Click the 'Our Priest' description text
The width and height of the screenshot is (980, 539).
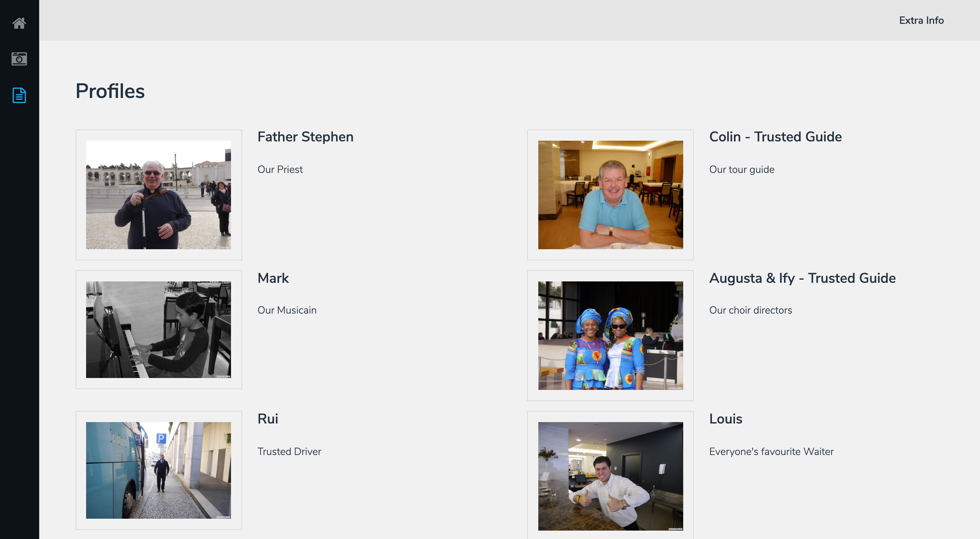280,170
